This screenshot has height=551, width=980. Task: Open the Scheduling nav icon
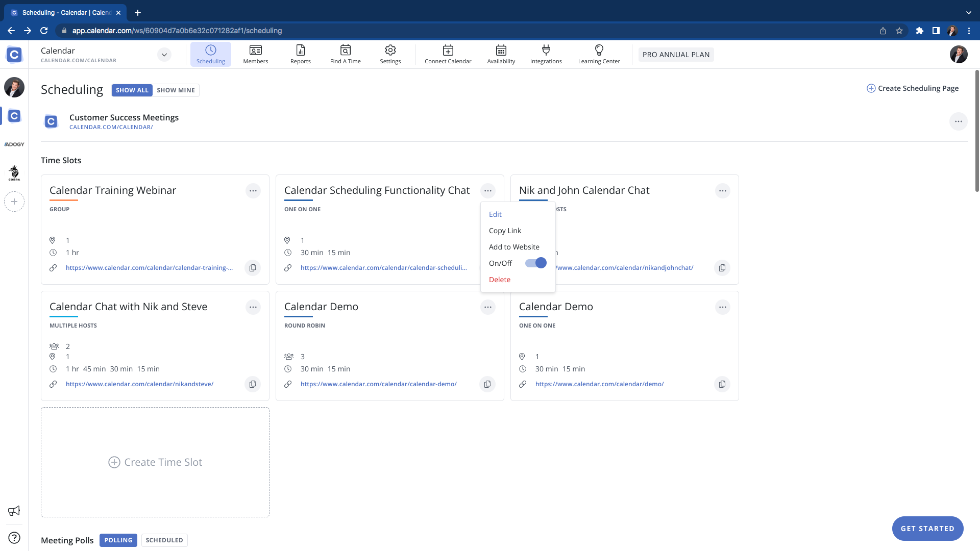[x=210, y=54]
